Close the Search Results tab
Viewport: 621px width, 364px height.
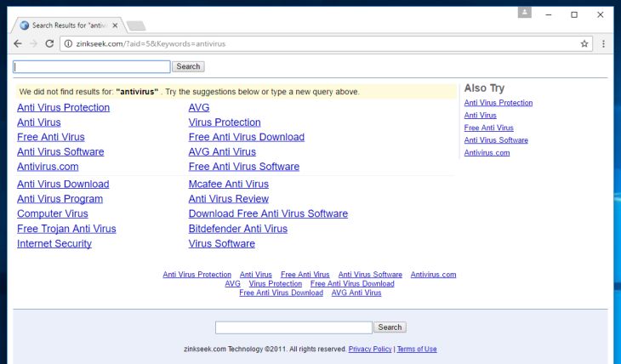(x=115, y=26)
